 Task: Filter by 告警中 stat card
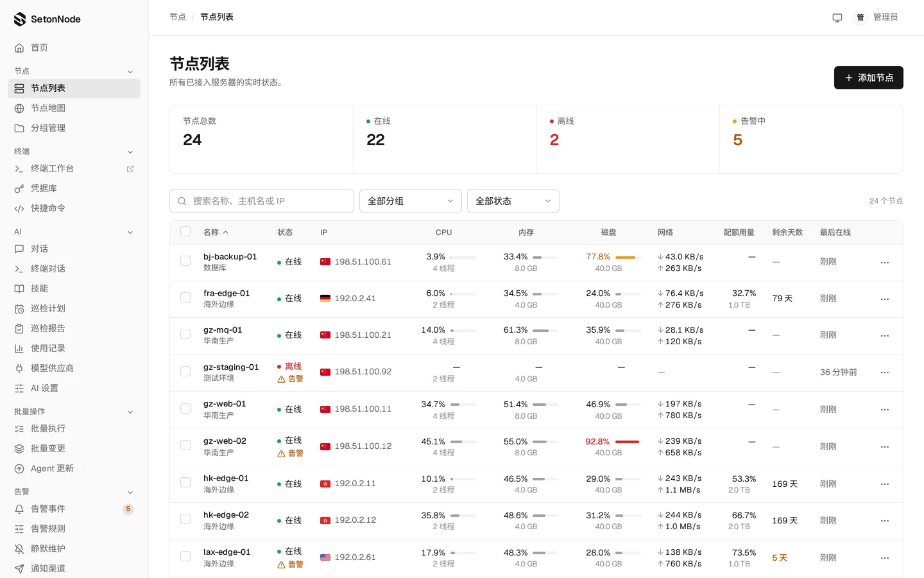click(x=811, y=139)
